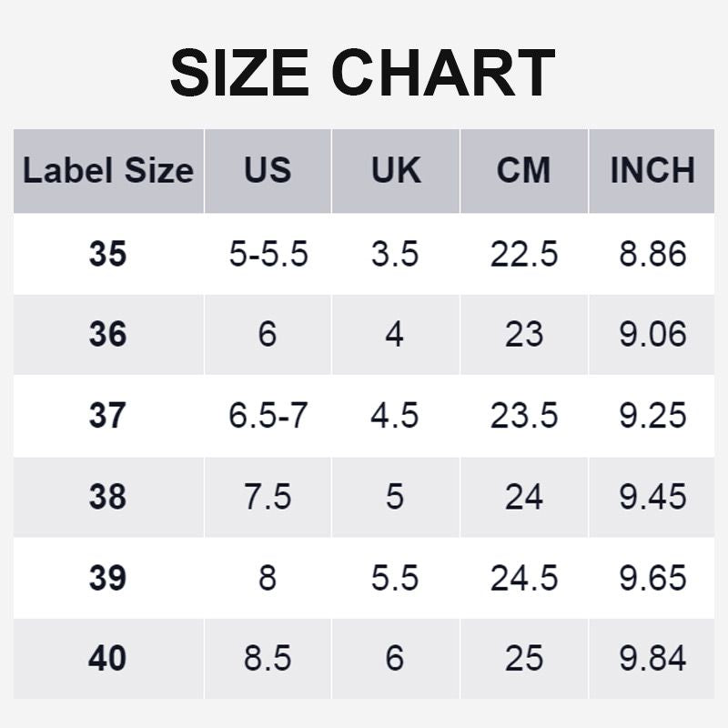Select the CM column header
This screenshot has width=728, height=728.
pyautogui.click(x=523, y=171)
